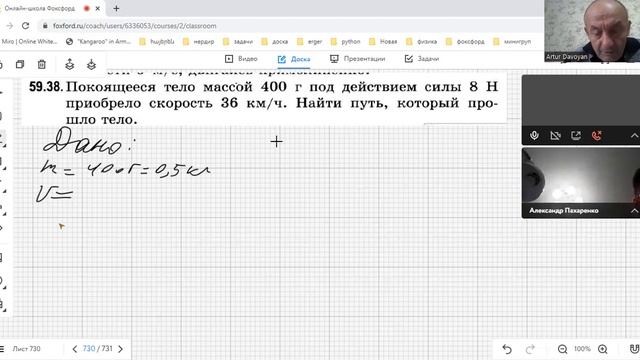This screenshot has height=360, width=640.
Task: Open the python bookmark folder
Action: coord(346,42)
